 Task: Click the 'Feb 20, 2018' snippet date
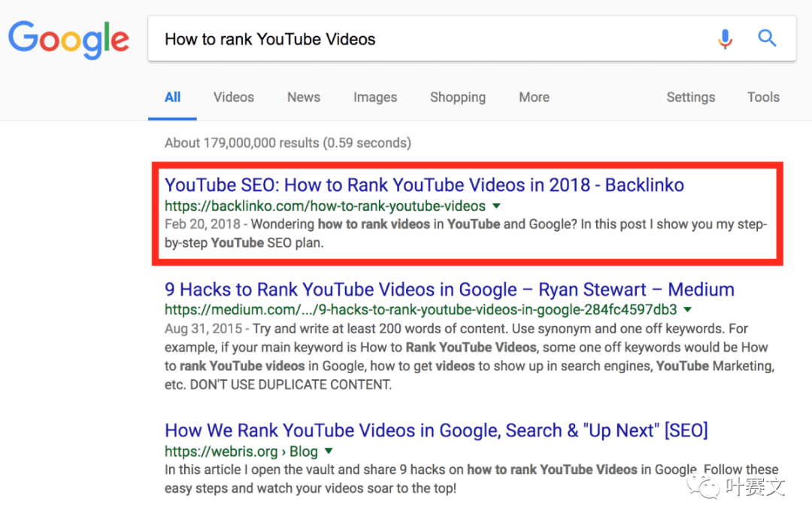point(202,224)
